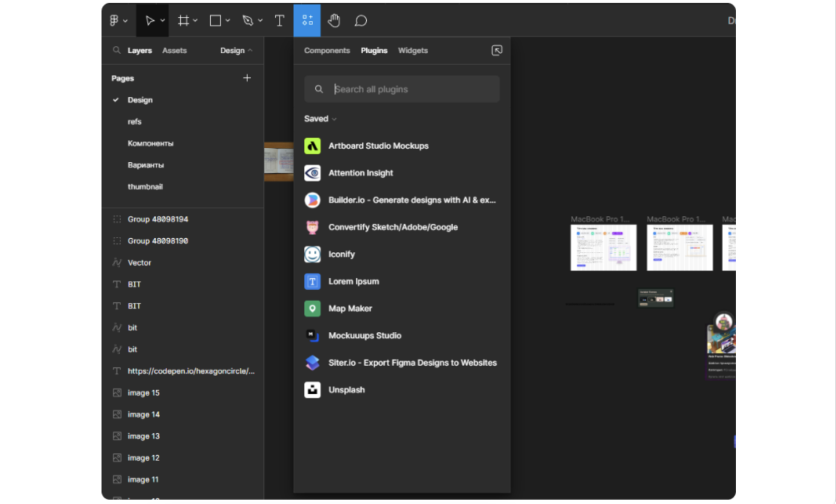Expand the Pen tool options arrow
836x504 pixels.
click(260, 21)
